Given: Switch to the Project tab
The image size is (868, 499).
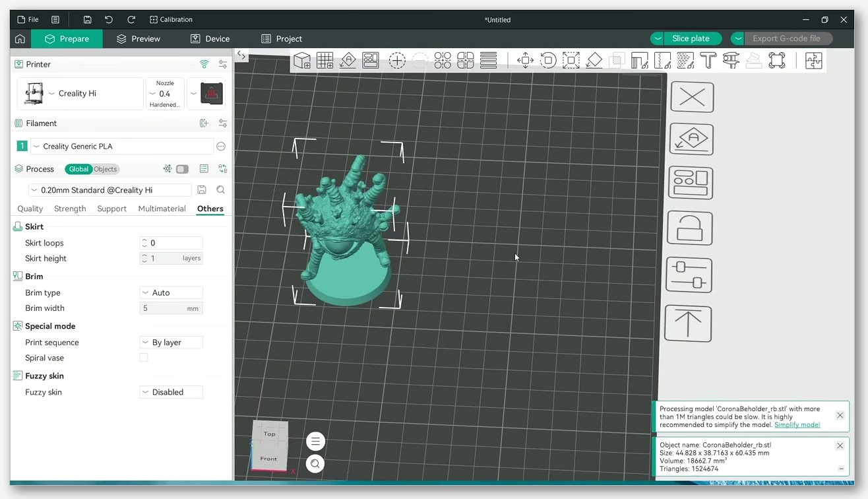Looking at the screenshot, I should [282, 38].
